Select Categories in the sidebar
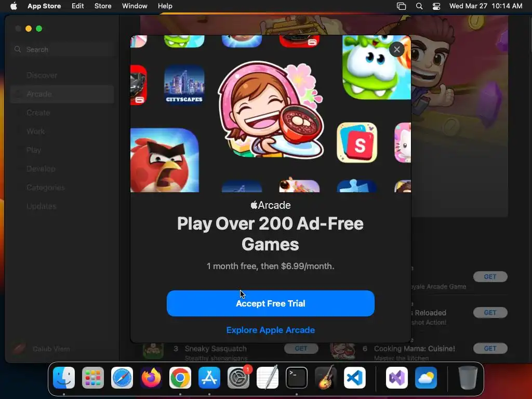 [62, 187]
